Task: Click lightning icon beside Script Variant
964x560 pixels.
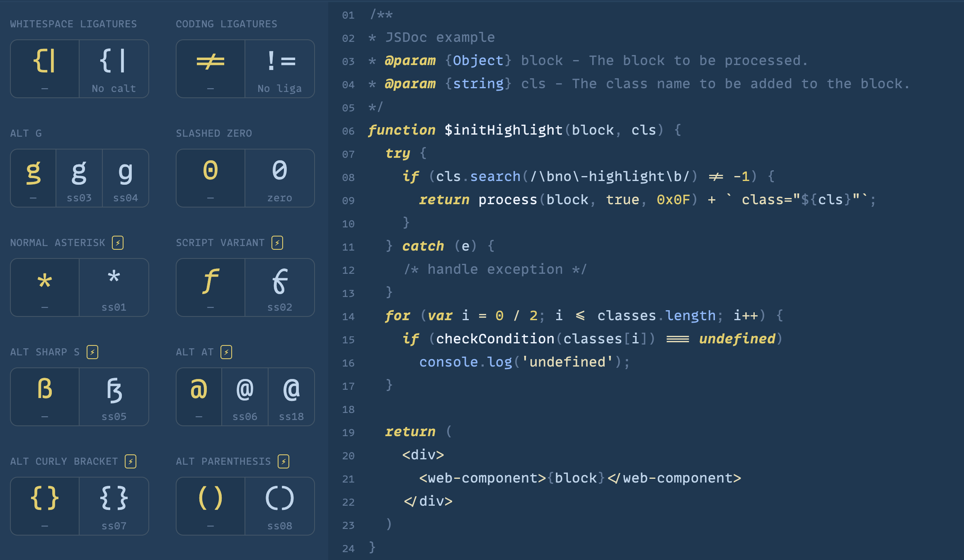Action: (x=277, y=243)
